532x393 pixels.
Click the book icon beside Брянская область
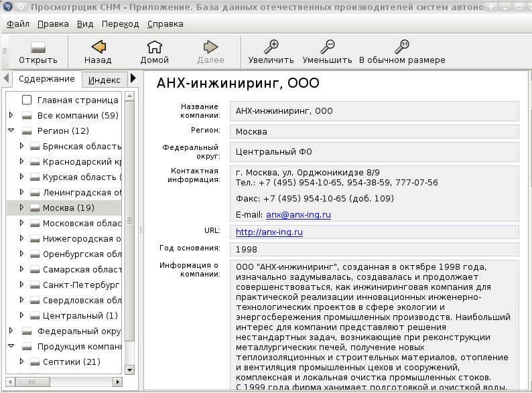(35, 147)
